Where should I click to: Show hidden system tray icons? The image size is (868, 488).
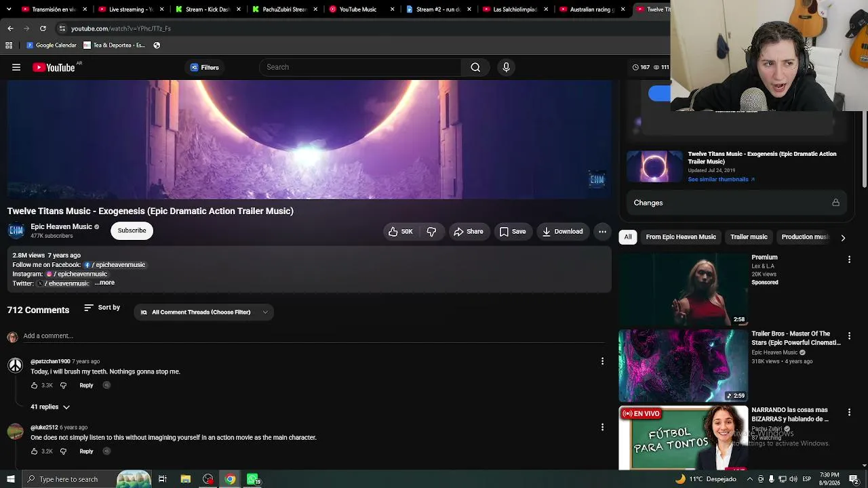(x=749, y=479)
